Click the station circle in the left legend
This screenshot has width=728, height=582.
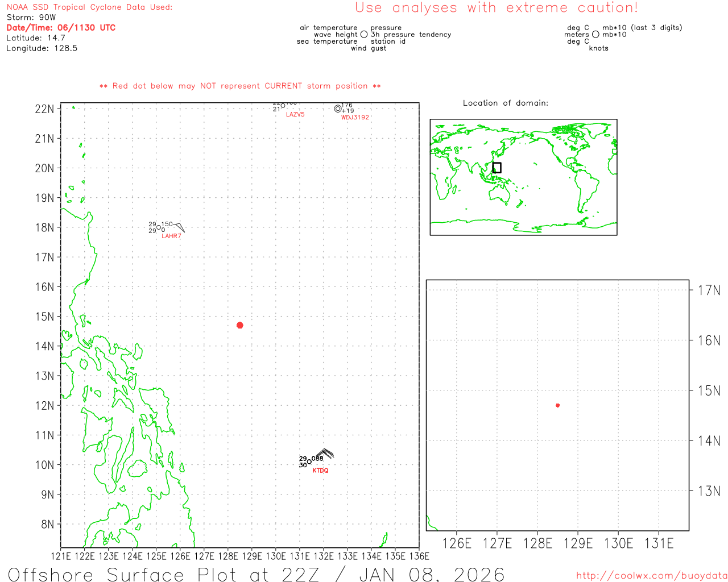tap(364, 35)
